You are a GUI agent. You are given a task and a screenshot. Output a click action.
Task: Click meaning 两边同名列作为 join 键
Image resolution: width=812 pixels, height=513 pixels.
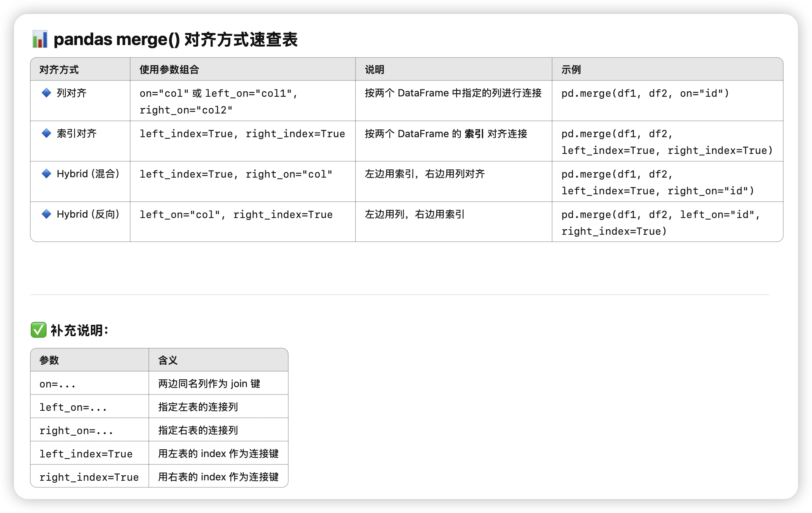coord(209,384)
